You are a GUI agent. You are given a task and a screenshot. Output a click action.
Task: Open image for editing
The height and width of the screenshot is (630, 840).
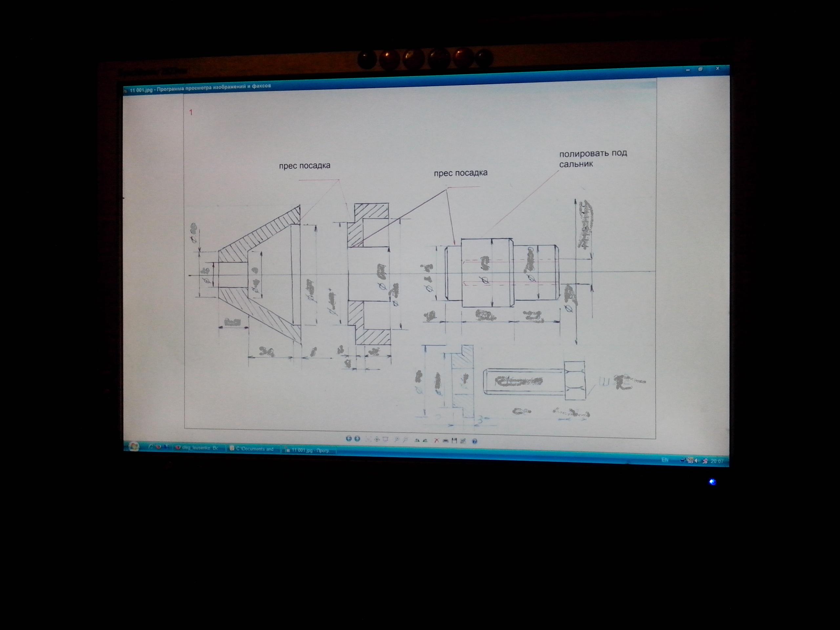click(463, 441)
